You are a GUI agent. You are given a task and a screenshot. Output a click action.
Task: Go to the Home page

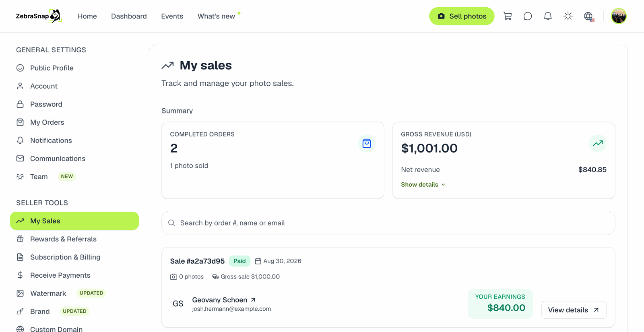(x=87, y=16)
